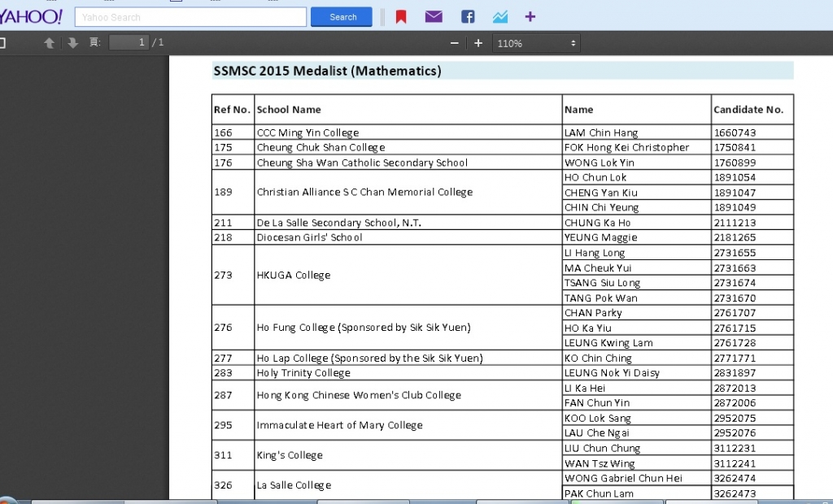The height and width of the screenshot is (504, 833).
Task: Open the Facebook toolbar icon
Action: coord(468,17)
